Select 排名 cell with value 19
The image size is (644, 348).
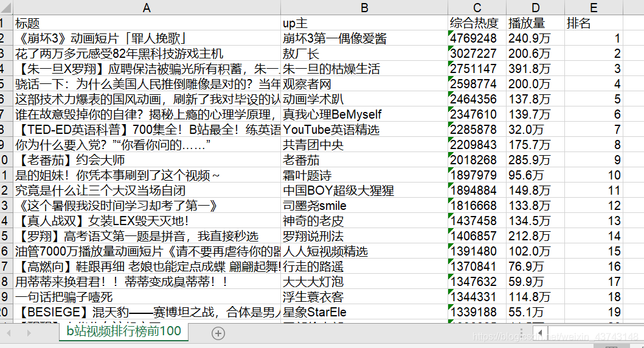click(x=594, y=312)
